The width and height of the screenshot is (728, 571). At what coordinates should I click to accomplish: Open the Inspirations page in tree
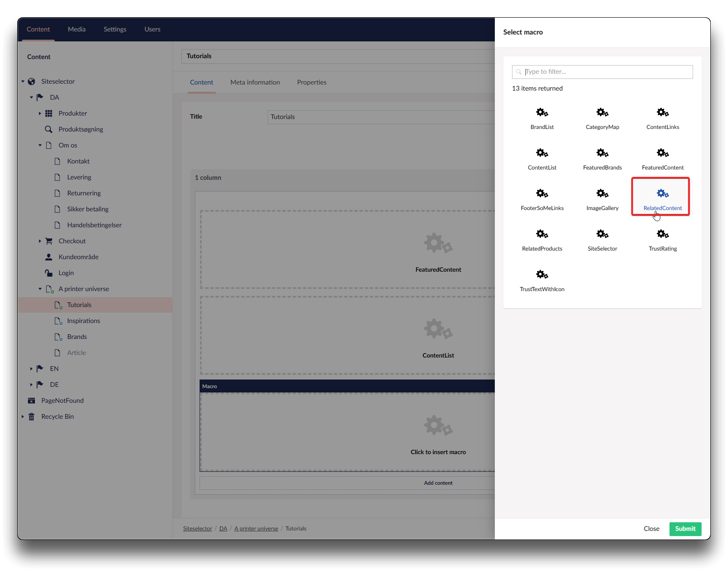(x=83, y=321)
